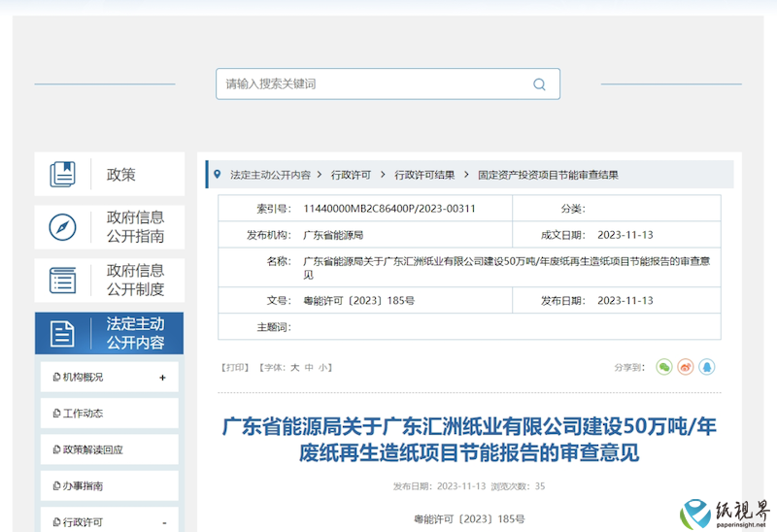
Task: Click 成文日期 value 2023-11-13
Action: pyautogui.click(x=625, y=235)
